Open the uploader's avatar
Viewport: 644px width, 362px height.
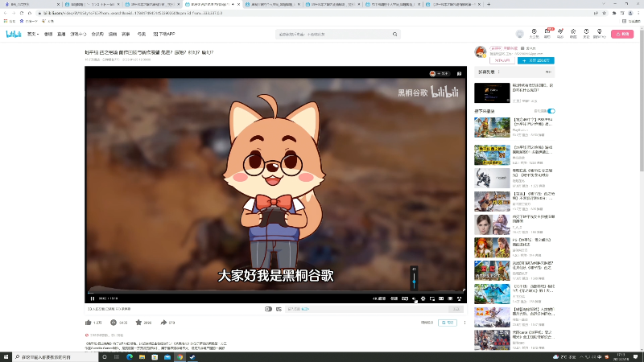click(x=480, y=51)
